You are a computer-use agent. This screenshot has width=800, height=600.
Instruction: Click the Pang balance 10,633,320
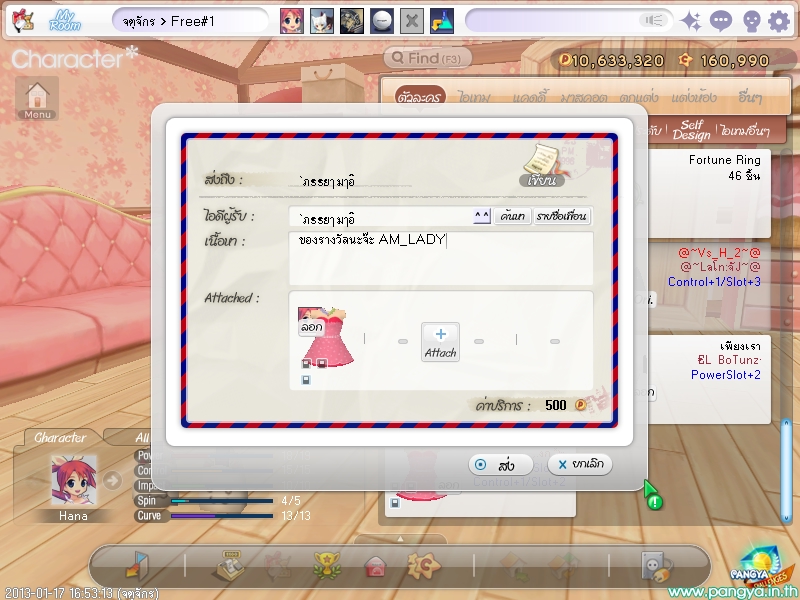[612, 61]
